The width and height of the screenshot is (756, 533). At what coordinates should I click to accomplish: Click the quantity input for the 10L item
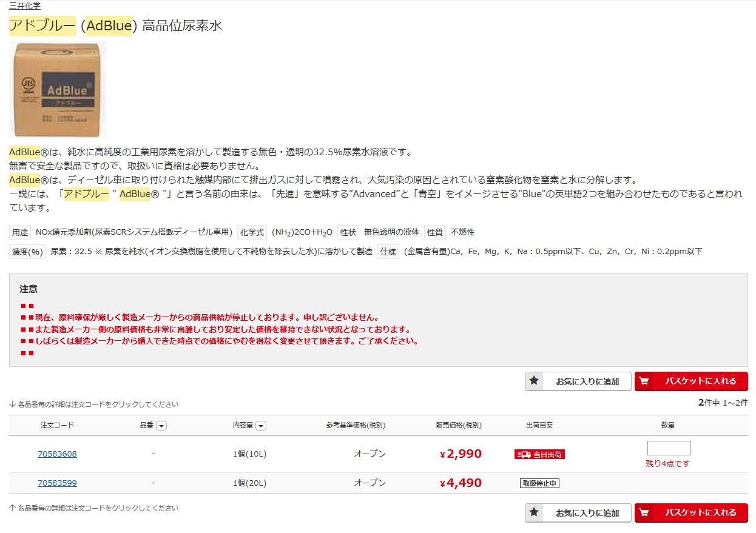coord(669,448)
